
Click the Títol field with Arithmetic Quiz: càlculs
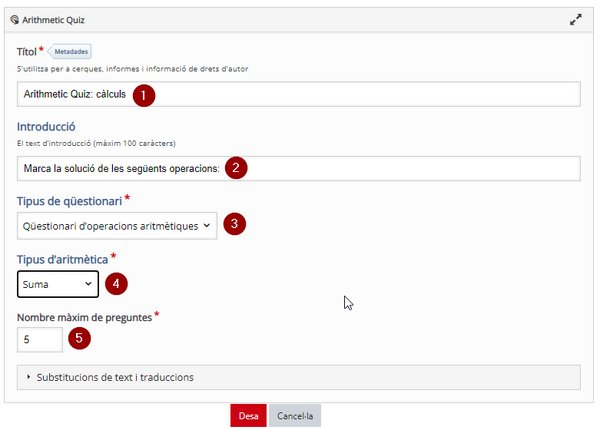pos(298,94)
